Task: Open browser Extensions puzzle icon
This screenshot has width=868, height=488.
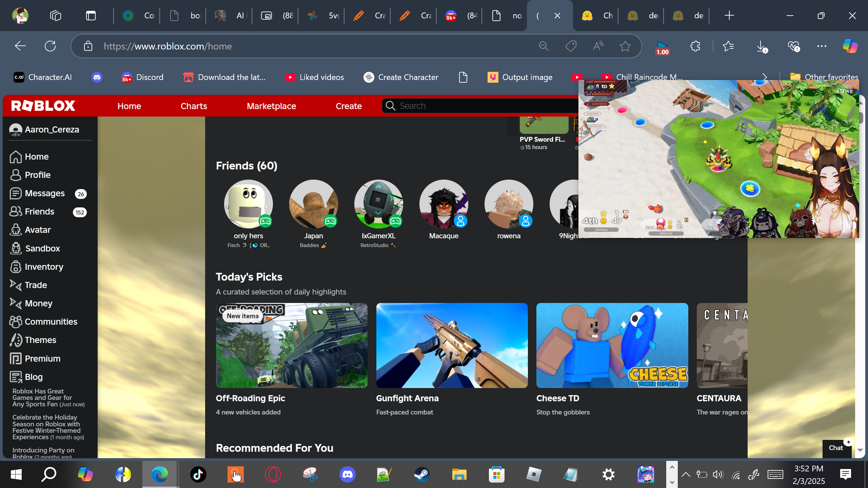Action: click(x=695, y=46)
